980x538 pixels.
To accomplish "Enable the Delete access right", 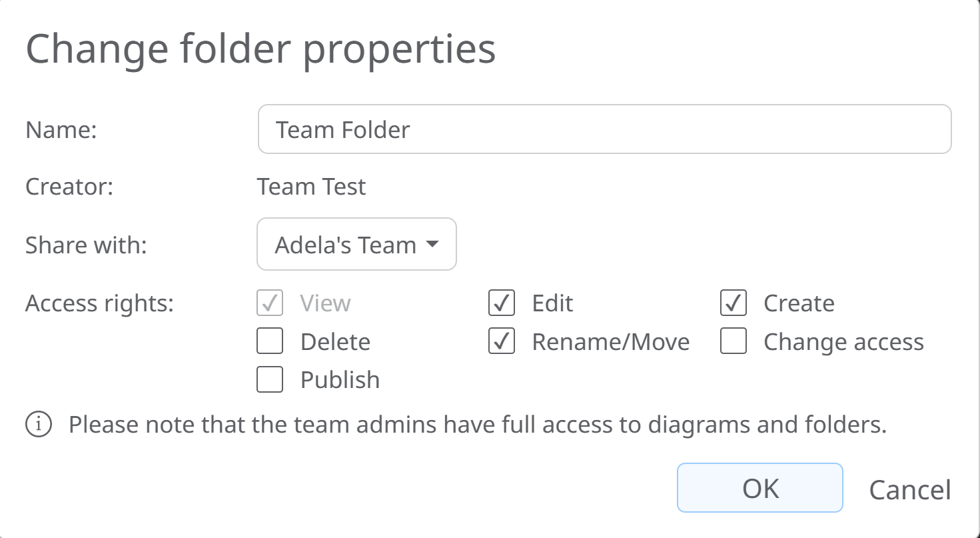I will click(270, 342).
